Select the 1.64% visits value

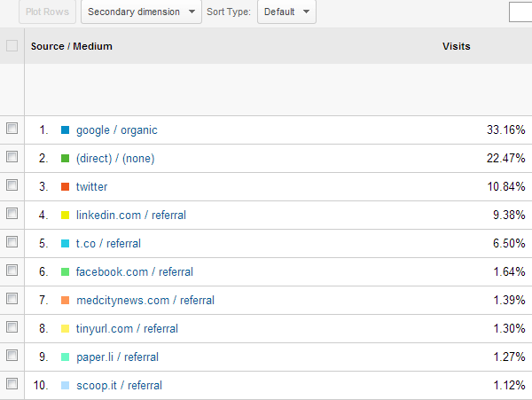[x=509, y=271]
